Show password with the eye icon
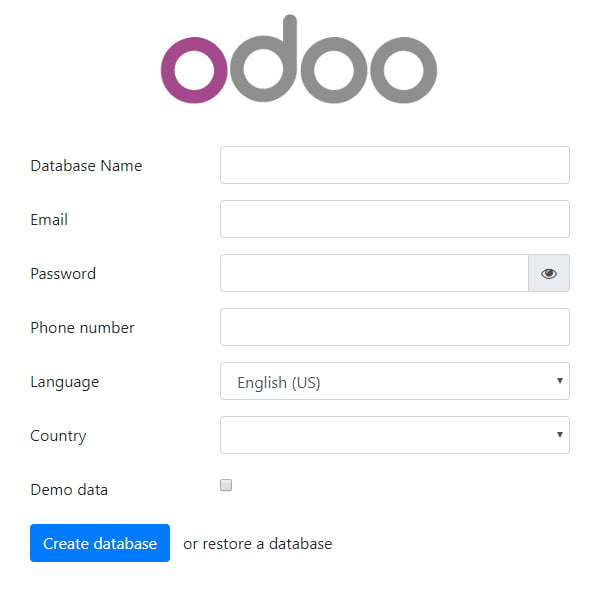The width and height of the screenshot is (603, 594). [x=549, y=273]
